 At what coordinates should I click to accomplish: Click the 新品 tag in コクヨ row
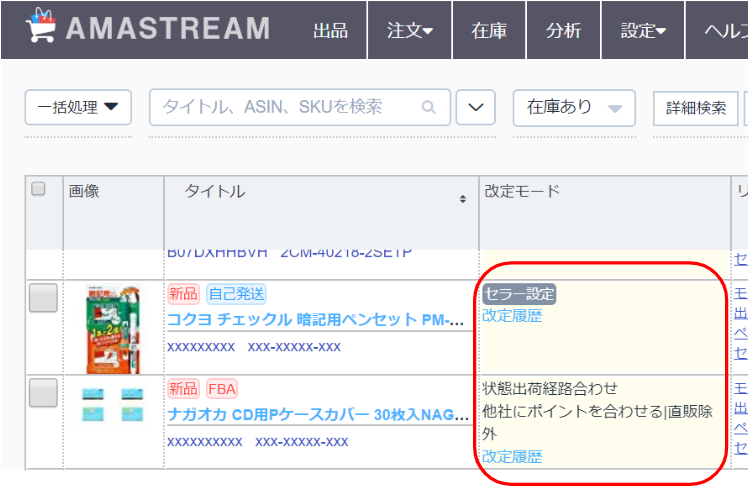[183, 294]
